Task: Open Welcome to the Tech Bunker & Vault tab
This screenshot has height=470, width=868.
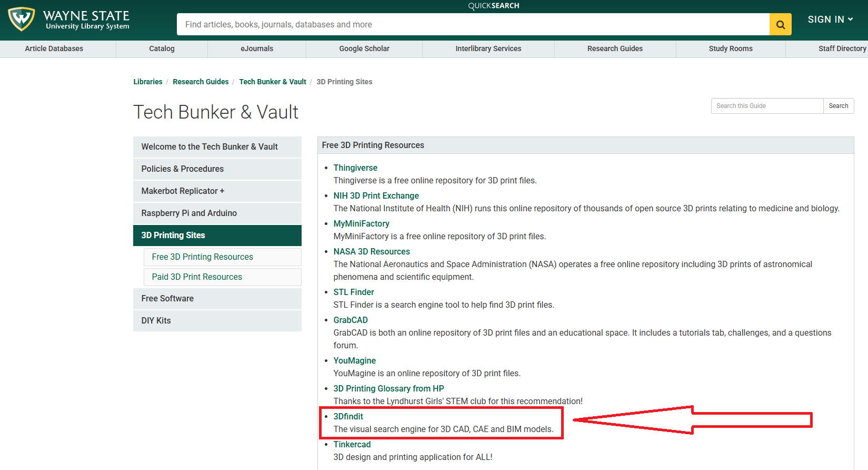Action: pos(217,147)
